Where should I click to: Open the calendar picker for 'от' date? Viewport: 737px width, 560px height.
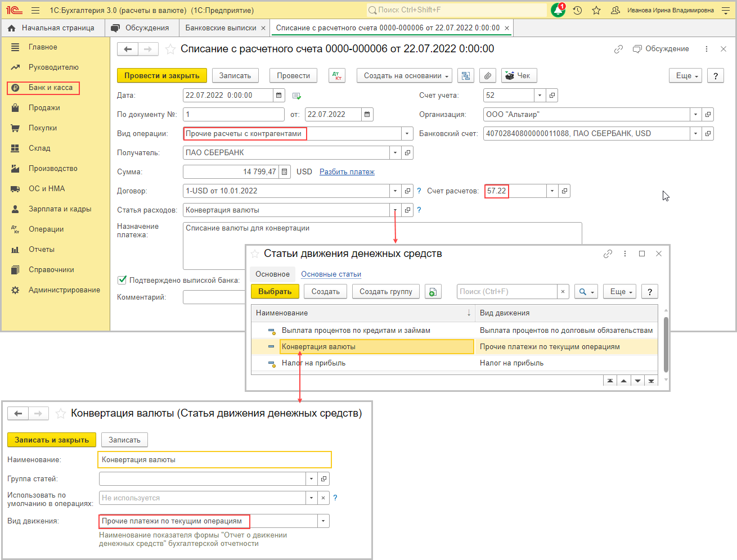[x=367, y=115]
